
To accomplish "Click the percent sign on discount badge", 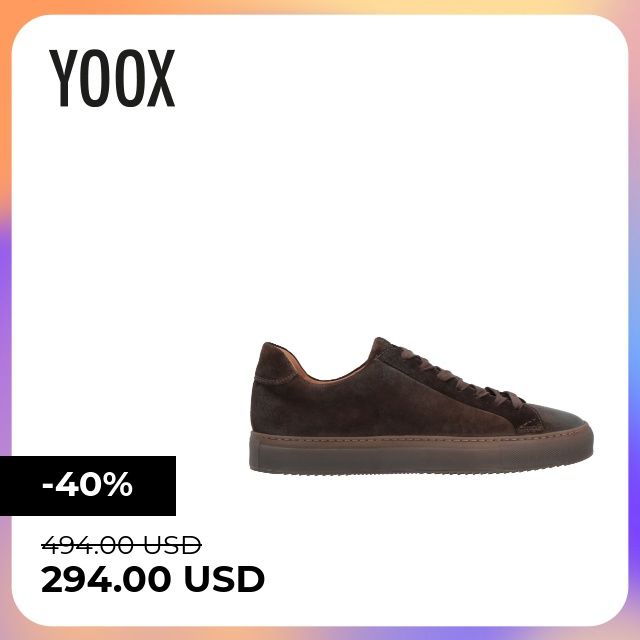I will click(118, 484).
